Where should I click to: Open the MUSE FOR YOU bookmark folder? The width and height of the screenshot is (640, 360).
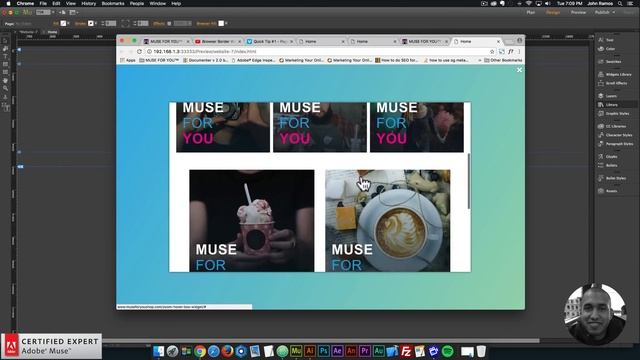tap(159, 60)
